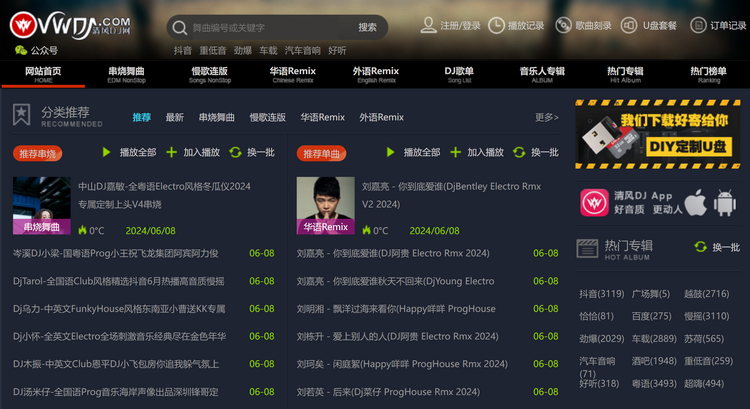Click the magnifier icon in search box
This screenshot has height=409, width=750.
[179, 27]
